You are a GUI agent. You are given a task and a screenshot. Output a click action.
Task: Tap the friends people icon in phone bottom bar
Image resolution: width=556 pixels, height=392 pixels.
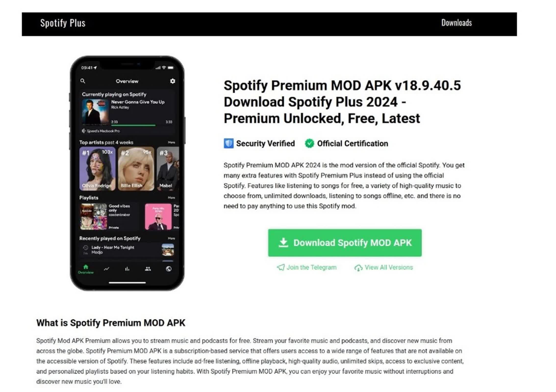tap(148, 269)
